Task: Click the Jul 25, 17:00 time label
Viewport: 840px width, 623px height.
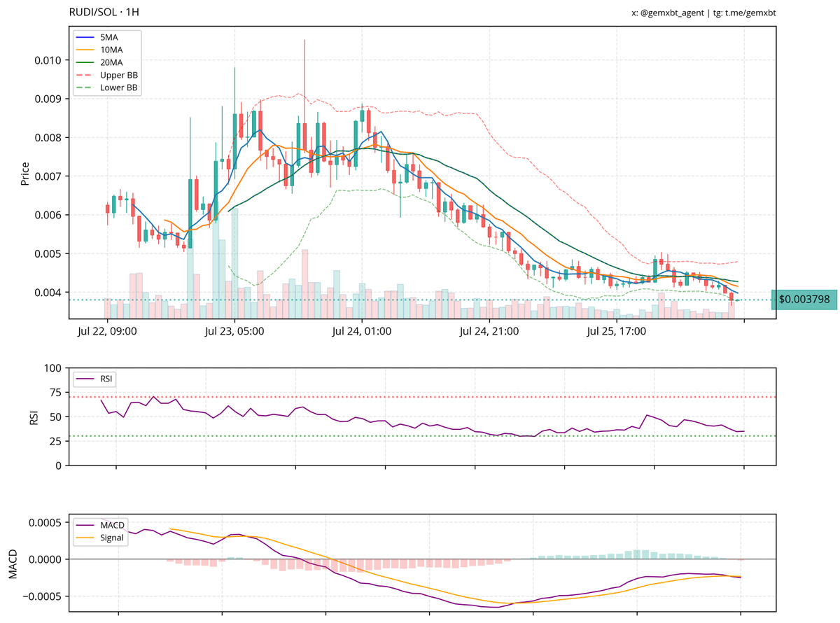Action: tap(617, 332)
